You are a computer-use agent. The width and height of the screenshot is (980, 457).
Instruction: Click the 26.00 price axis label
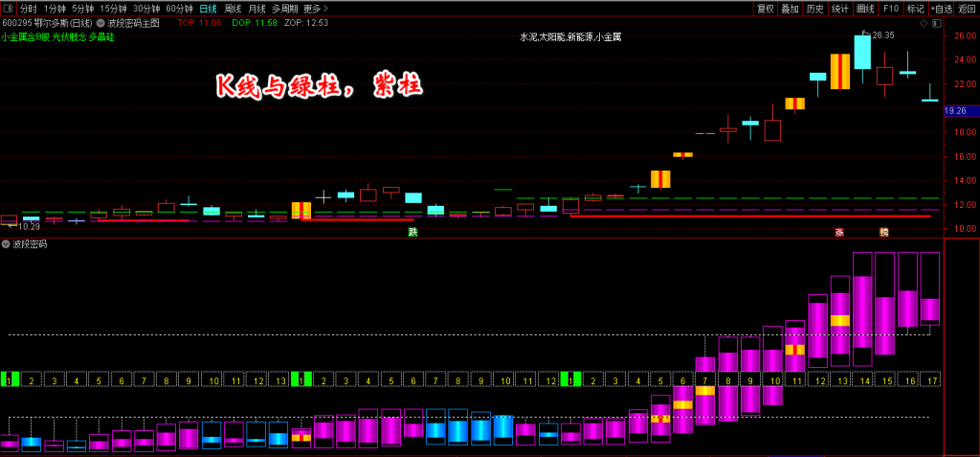pos(965,36)
